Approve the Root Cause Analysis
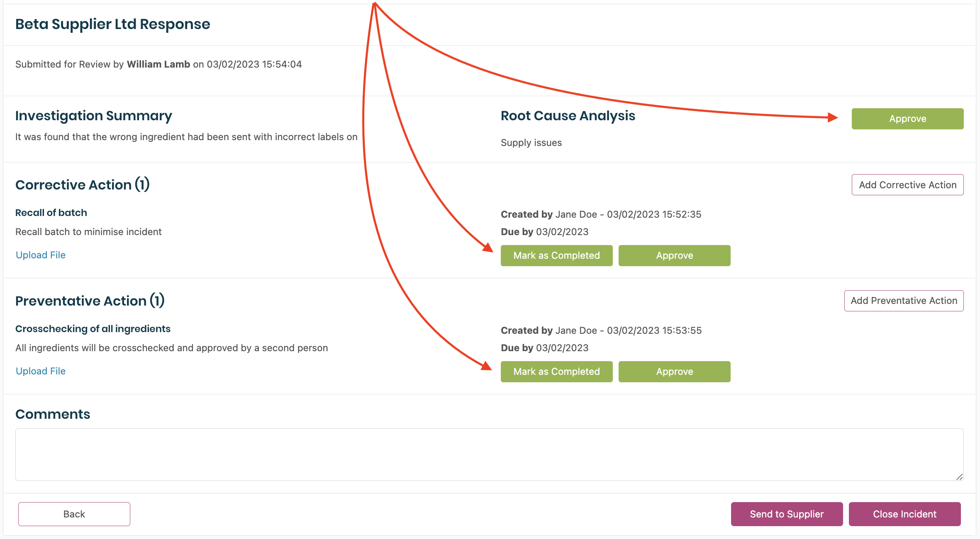The height and width of the screenshot is (539, 980). point(907,119)
